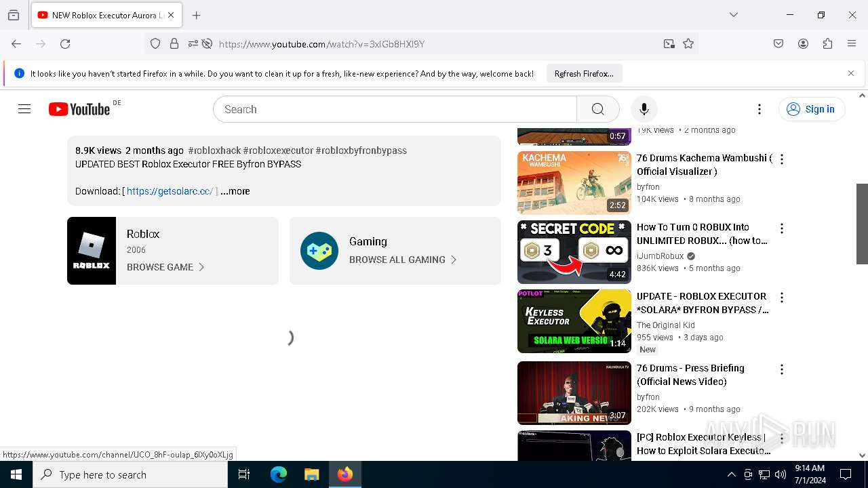Open Firefox View recent browsing icon
The image size is (868, 488).
tap(14, 15)
